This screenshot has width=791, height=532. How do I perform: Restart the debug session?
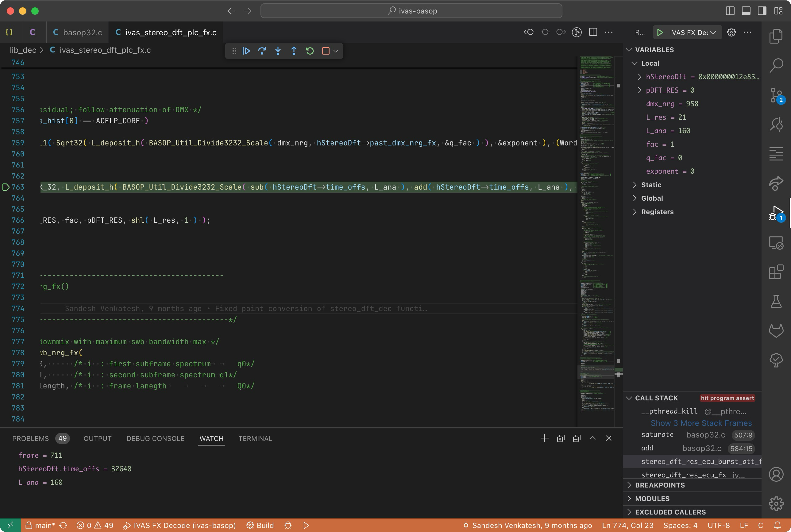click(310, 51)
